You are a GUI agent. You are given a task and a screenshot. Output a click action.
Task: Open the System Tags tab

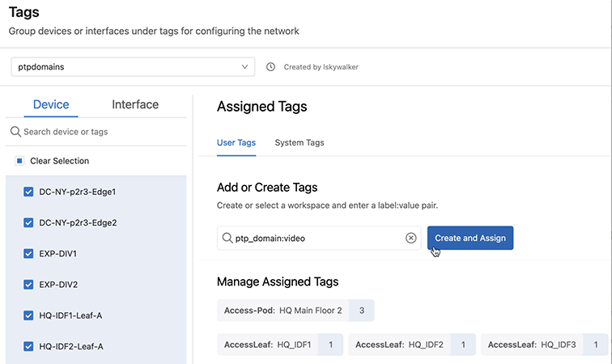pos(300,143)
